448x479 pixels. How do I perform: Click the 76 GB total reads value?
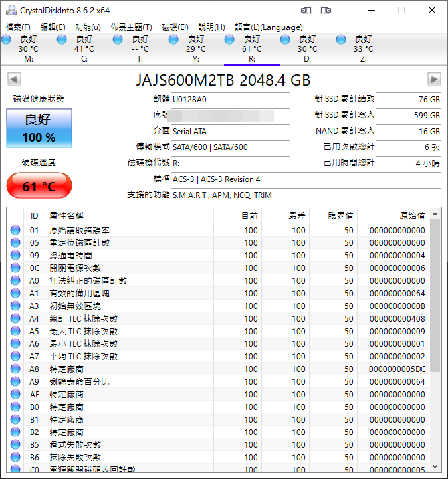click(409, 100)
